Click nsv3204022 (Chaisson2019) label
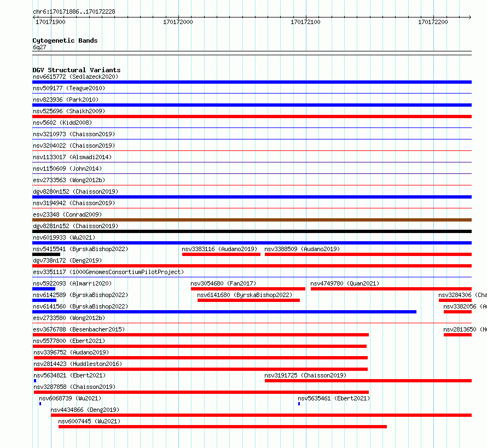The image size is (487, 448). 74,146
